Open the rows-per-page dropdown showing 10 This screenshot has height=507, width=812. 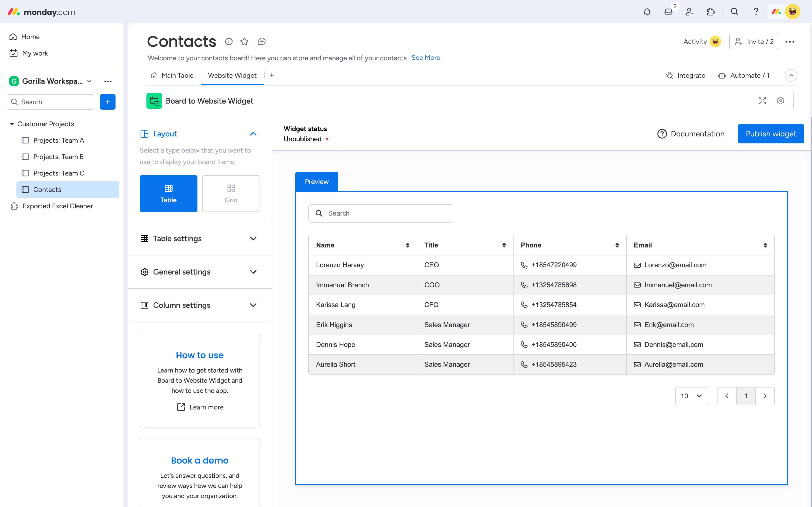tap(692, 396)
